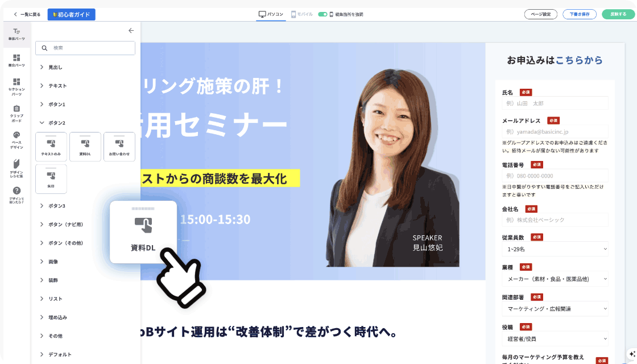The width and height of the screenshot is (637, 364).
Task: Open the デザインレシピ集 book icon
Action: point(16,168)
